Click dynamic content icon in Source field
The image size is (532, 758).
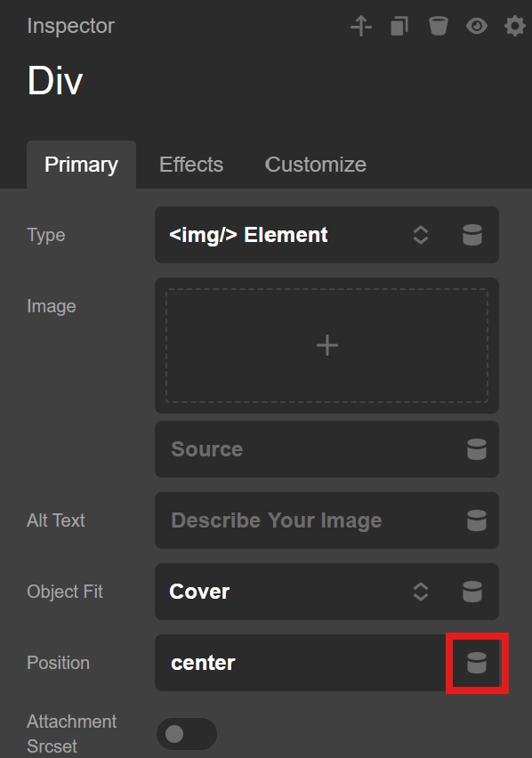tap(477, 449)
